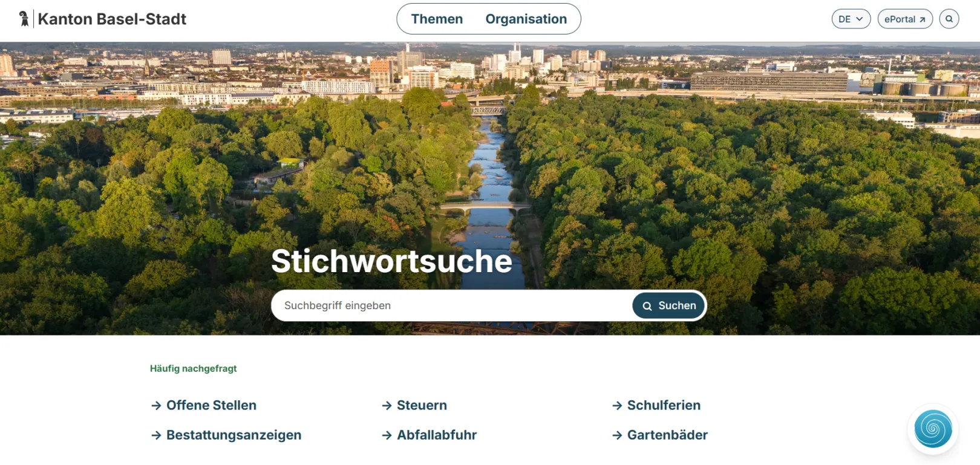The height and width of the screenshot is (465, 980).
Task: Expand the DE language dropdown
Action: coord(851,19)
